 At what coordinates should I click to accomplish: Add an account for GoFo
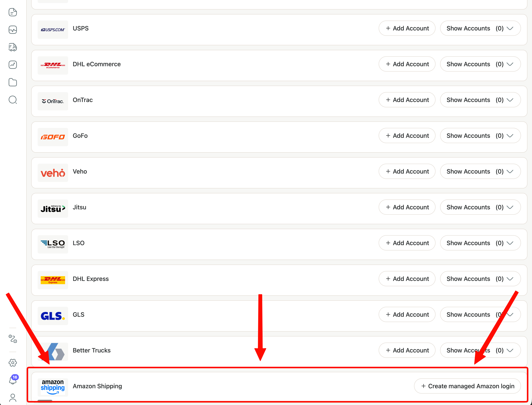pyautogui.click(x=407, y=136)
